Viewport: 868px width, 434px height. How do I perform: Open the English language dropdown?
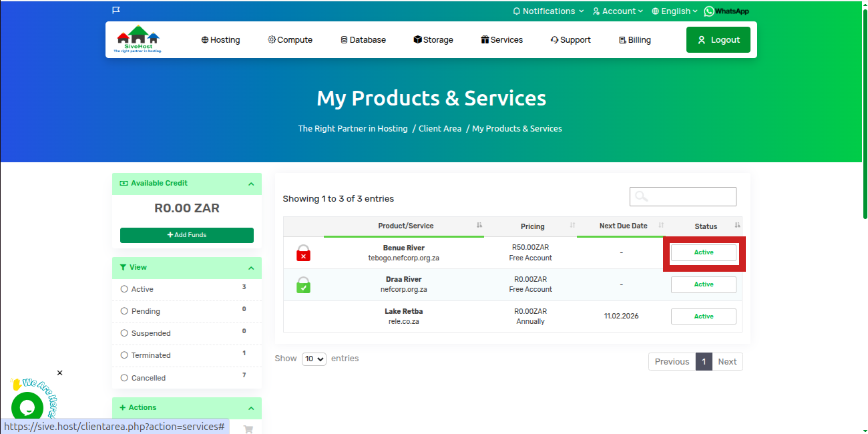click(x=674, y=11)
